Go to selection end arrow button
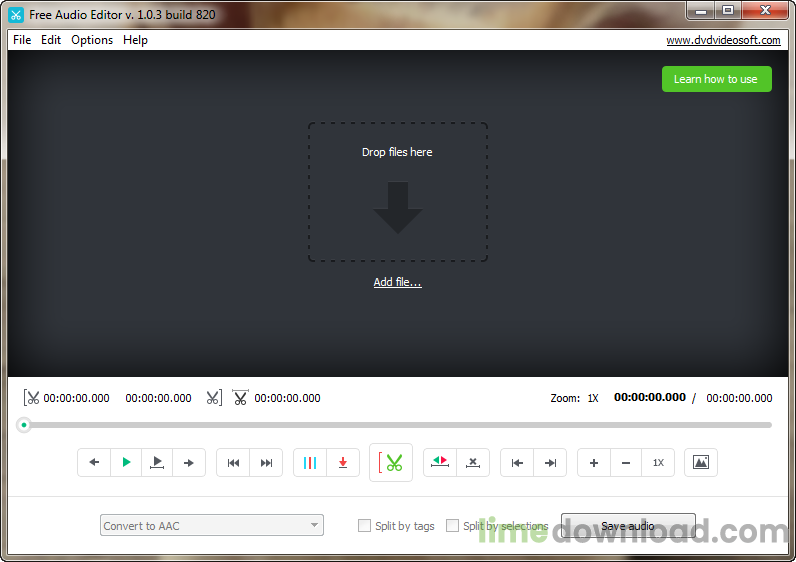796x562 pixels. (x=550, y=462)
